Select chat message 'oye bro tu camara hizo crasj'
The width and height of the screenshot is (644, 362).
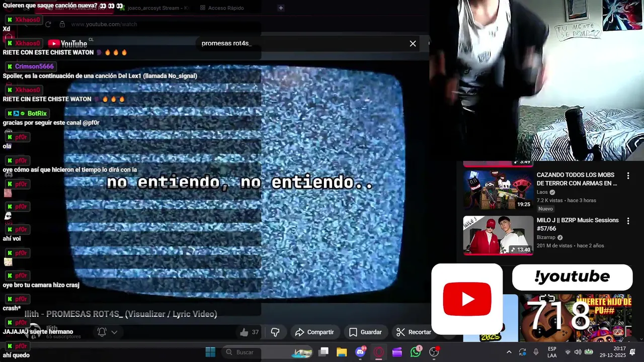(x=41, y=285)
